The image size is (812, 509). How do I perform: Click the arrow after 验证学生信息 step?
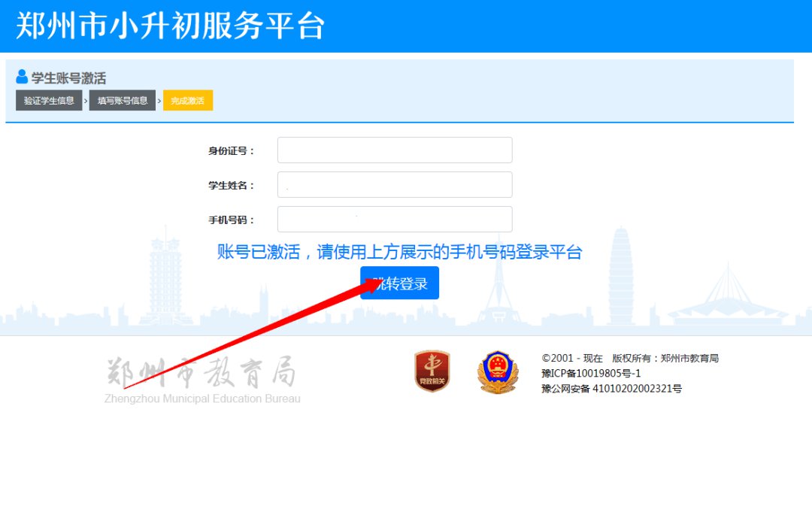(x=86, y=101)
